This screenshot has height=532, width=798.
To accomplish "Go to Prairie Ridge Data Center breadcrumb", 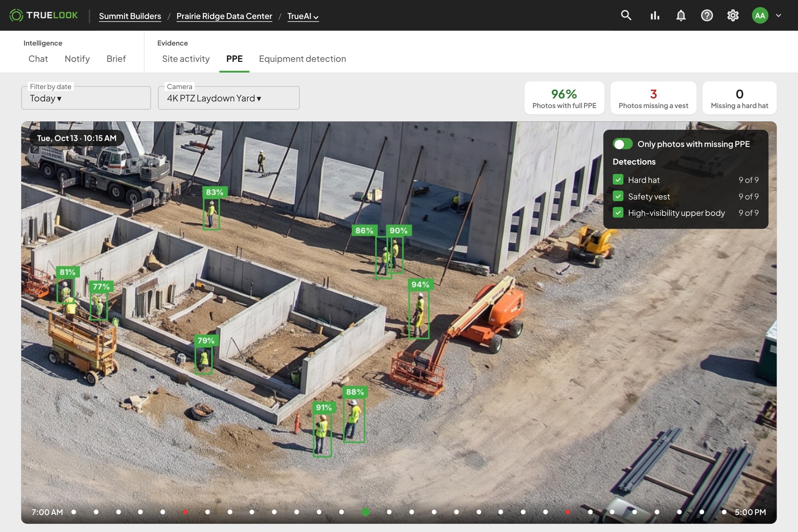I will [224, 16].
